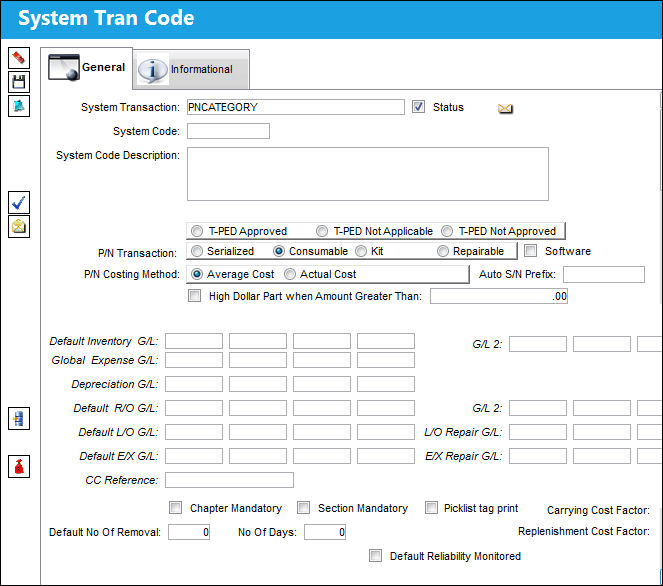Image resolution: width=663 pixels, height=586 pixels.
Task: Click the System Code Description text area
Action: tap(368, 174)
